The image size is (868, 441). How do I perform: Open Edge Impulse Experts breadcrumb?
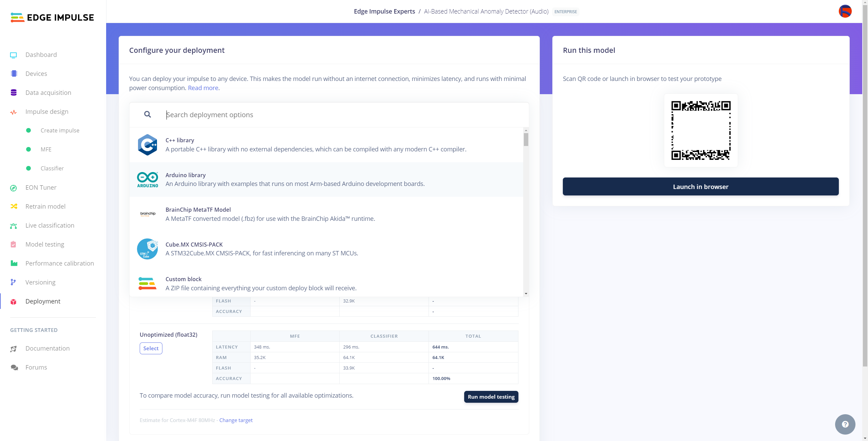tap(384, 12)
